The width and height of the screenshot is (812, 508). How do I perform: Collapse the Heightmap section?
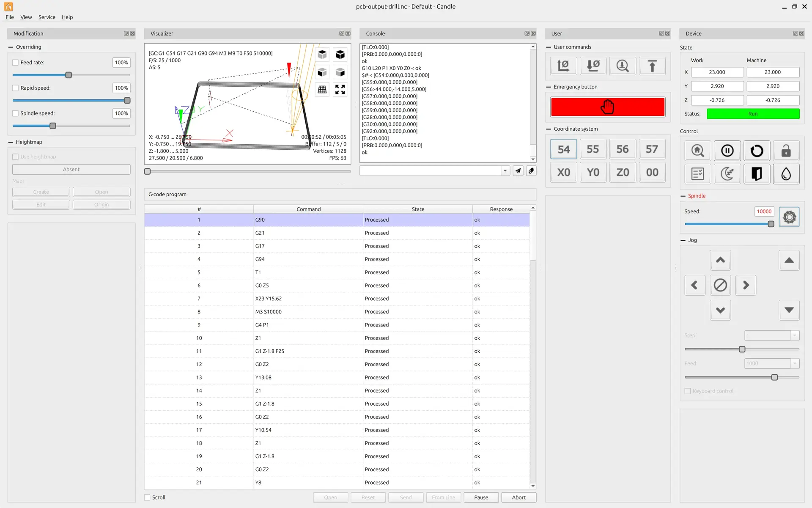pyautogui.click(x=11, y=142)
